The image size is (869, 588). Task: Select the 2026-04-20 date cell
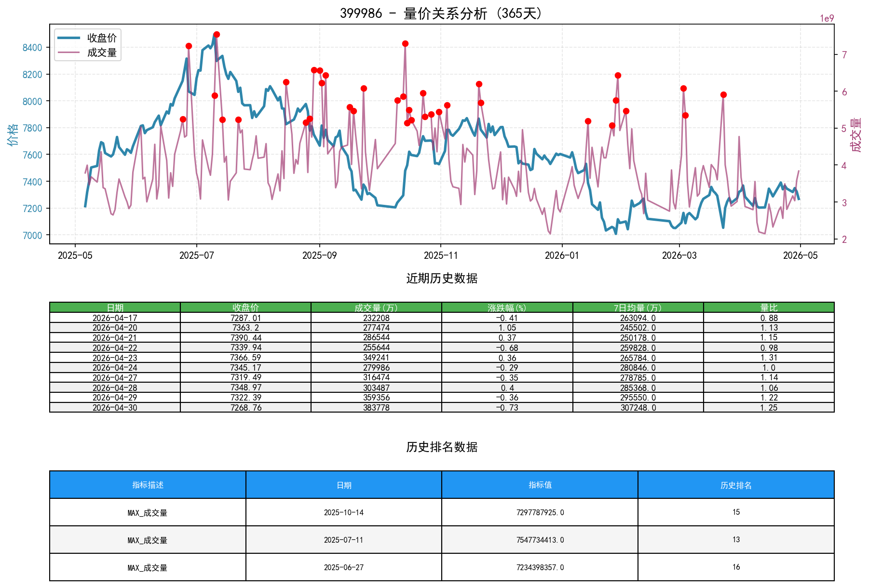(x=115, y=328)
